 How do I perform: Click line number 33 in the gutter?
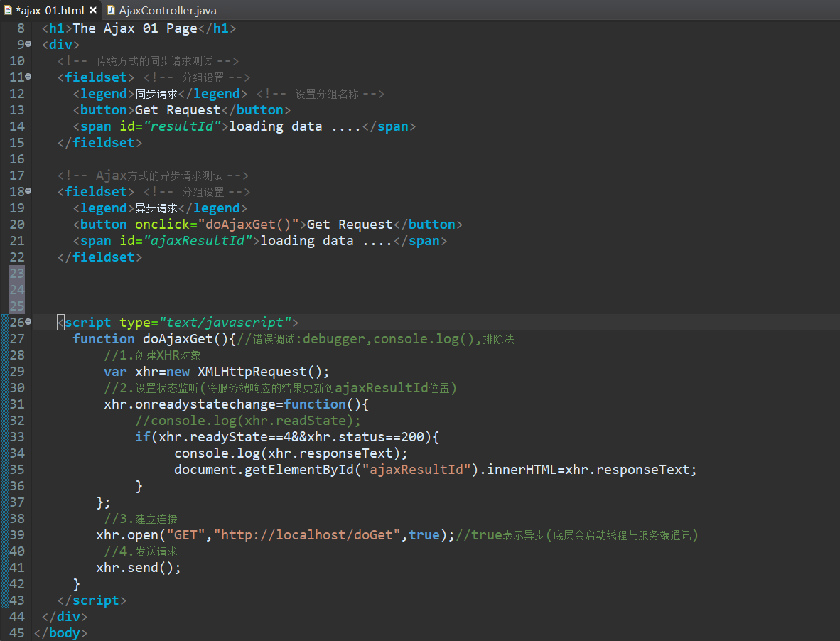[x=16, y=436]
